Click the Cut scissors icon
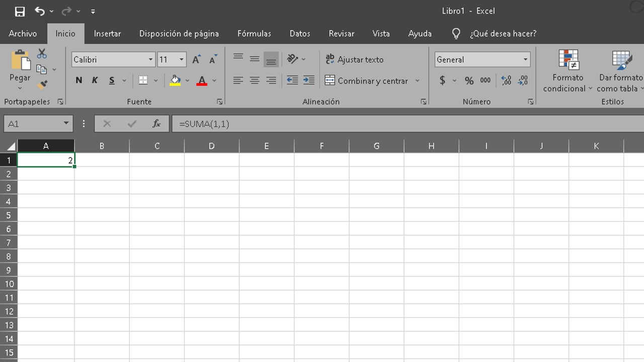The height and width of the screenshot is (362, 644). 42,53
